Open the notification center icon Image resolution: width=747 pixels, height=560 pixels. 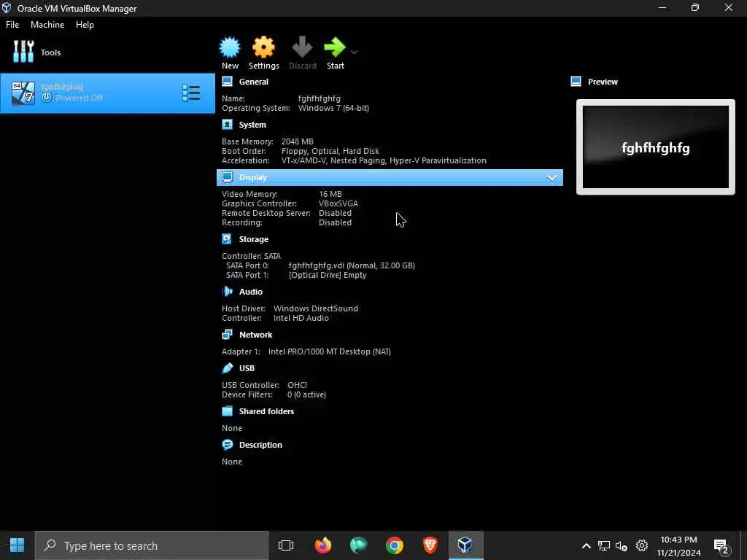click(x=721, y=545)
